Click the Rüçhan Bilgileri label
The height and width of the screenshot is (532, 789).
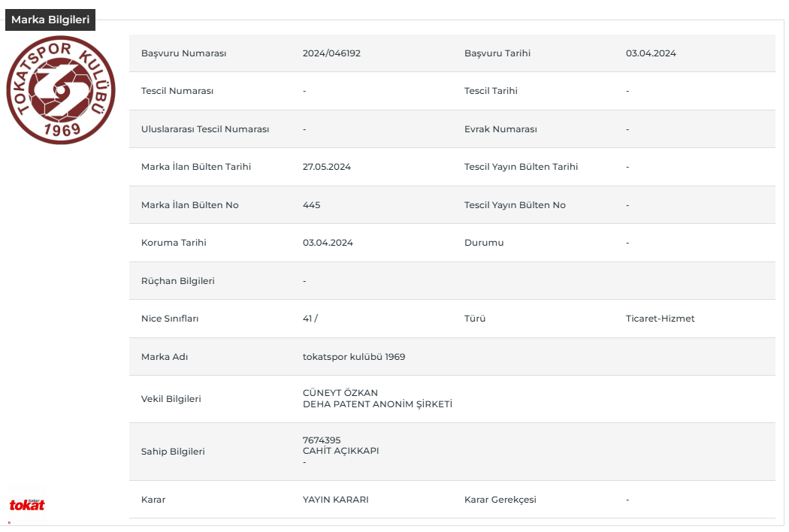pyautogui.click(x=177, y=281)
